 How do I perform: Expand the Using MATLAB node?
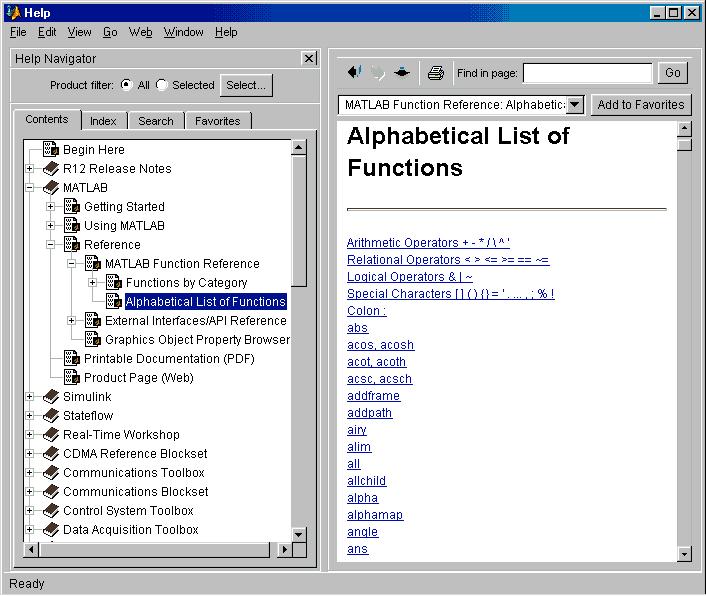50,226
